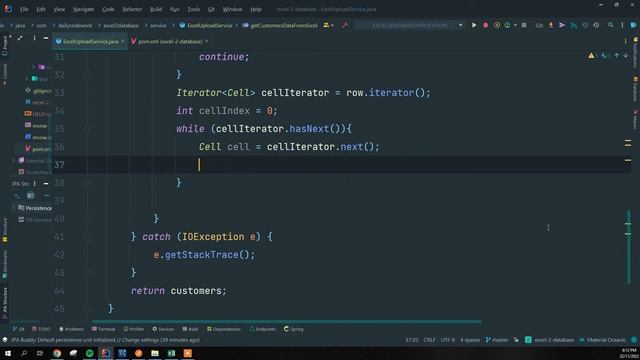Go to line via 37:20 position indicator

(x=412, y=340)
